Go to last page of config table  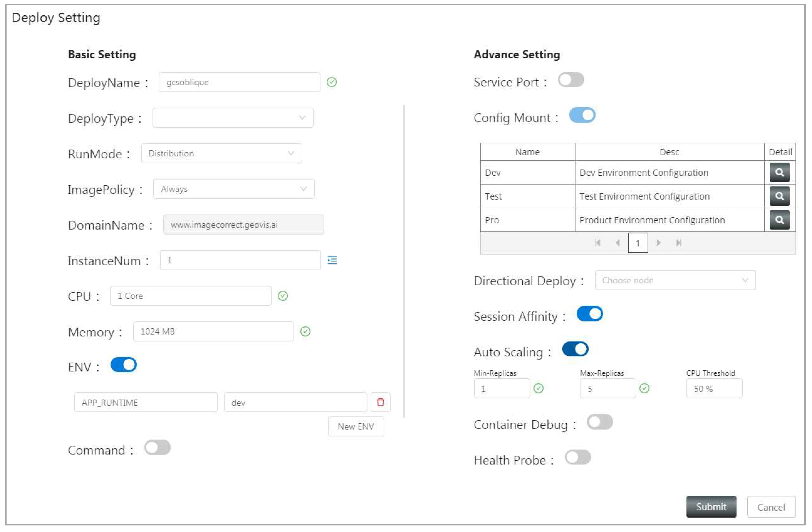point(679,243)
